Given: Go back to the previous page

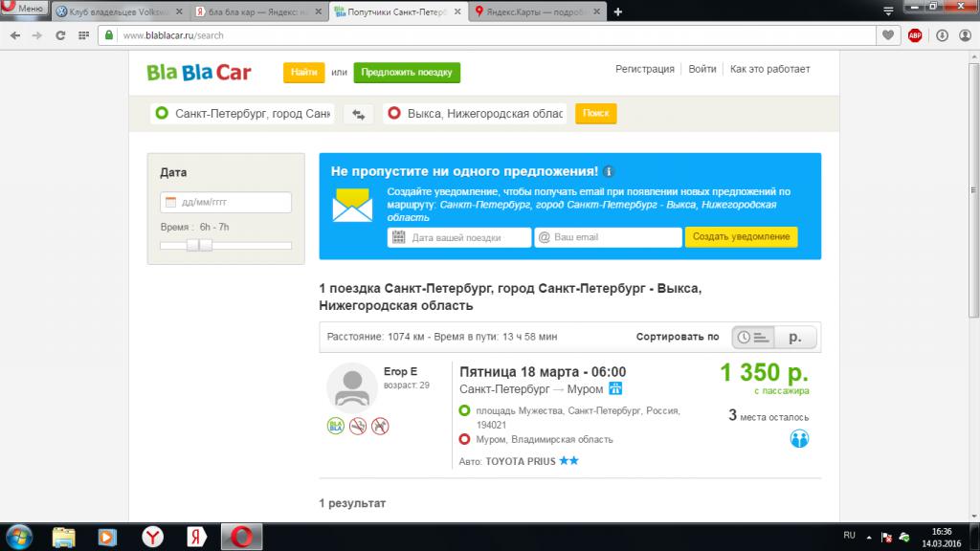Looking at the screenshot, I should (x=15, y=35).
